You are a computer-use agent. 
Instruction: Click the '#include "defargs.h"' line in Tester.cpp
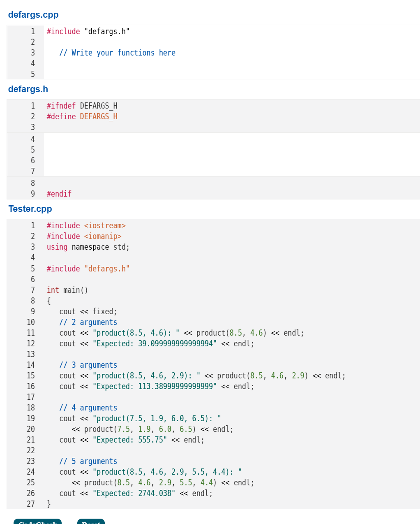point(88,269)
